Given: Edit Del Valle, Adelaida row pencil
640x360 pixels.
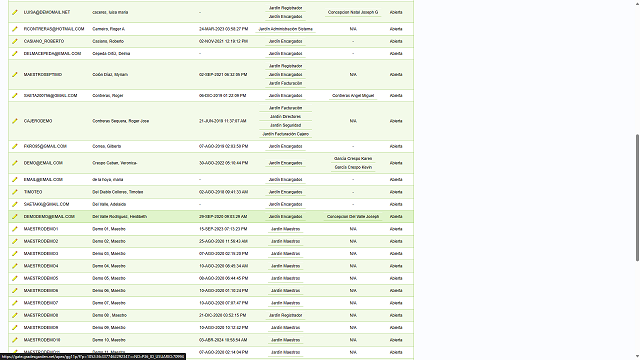Looking at the screenshot, I should pyautogui.click(x=15, y=204).
